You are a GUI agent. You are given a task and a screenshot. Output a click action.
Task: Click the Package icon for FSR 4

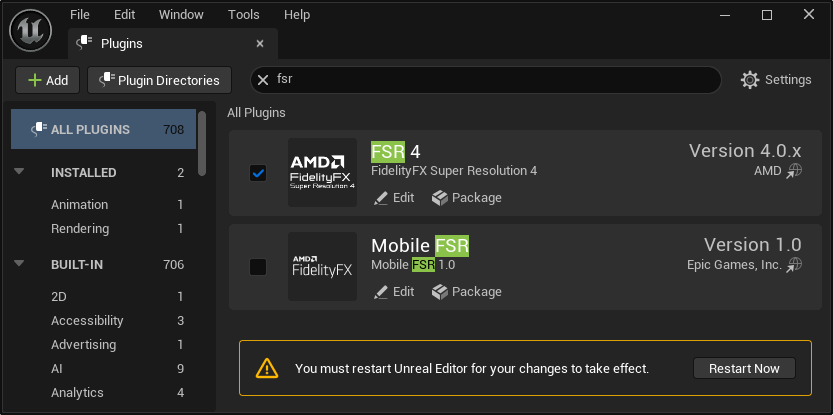point(440,198)
